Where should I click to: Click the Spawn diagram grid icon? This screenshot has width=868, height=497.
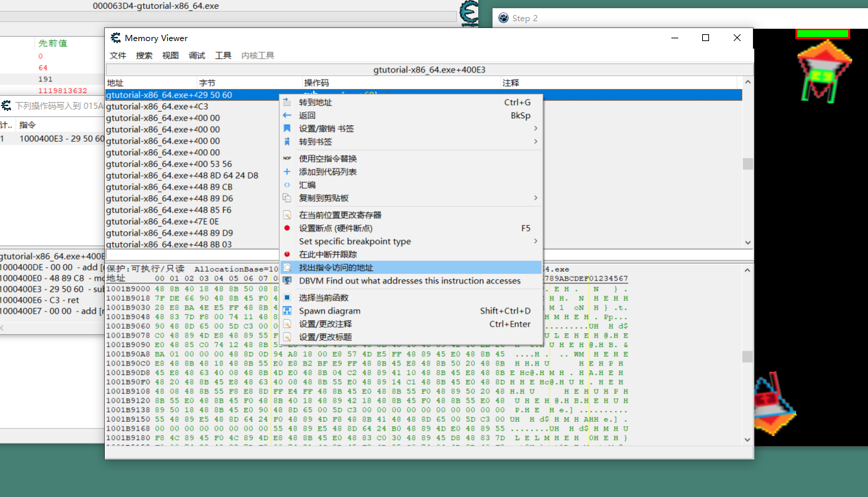287,310
